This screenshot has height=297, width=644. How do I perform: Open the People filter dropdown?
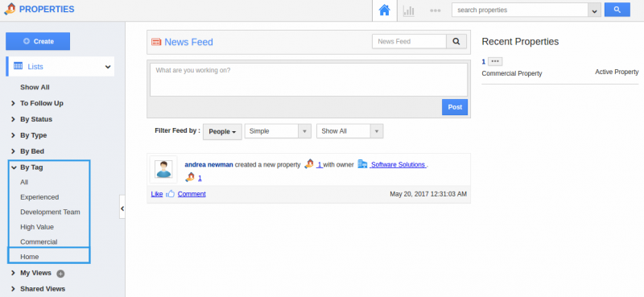click(x=222, y=131)
